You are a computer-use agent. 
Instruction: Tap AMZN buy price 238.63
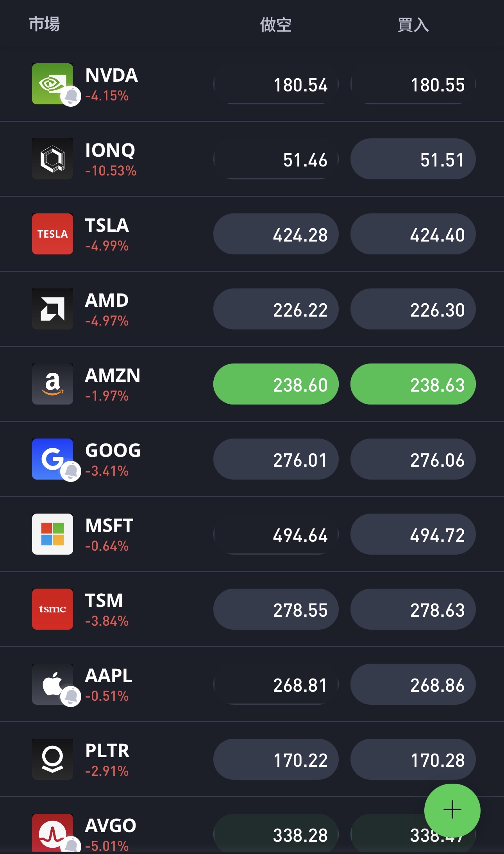[x=413, y=384]
